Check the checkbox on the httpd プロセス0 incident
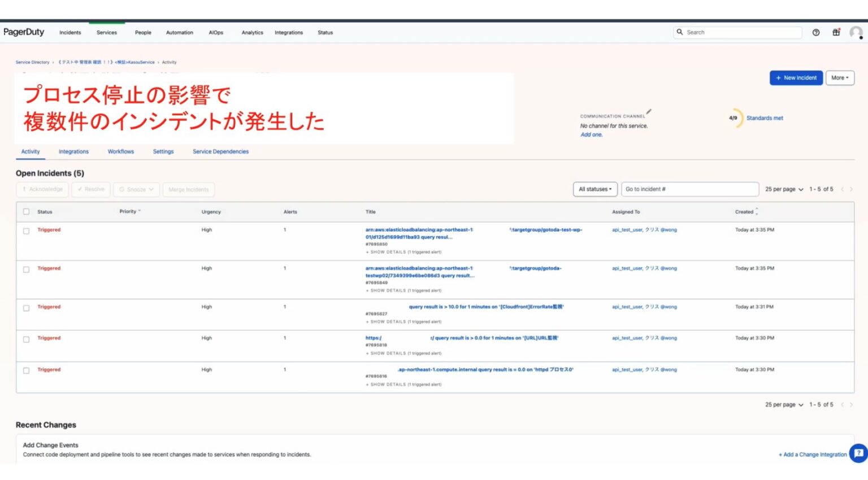Viewport: 868px width, 480px height. [x=25, y=370]
